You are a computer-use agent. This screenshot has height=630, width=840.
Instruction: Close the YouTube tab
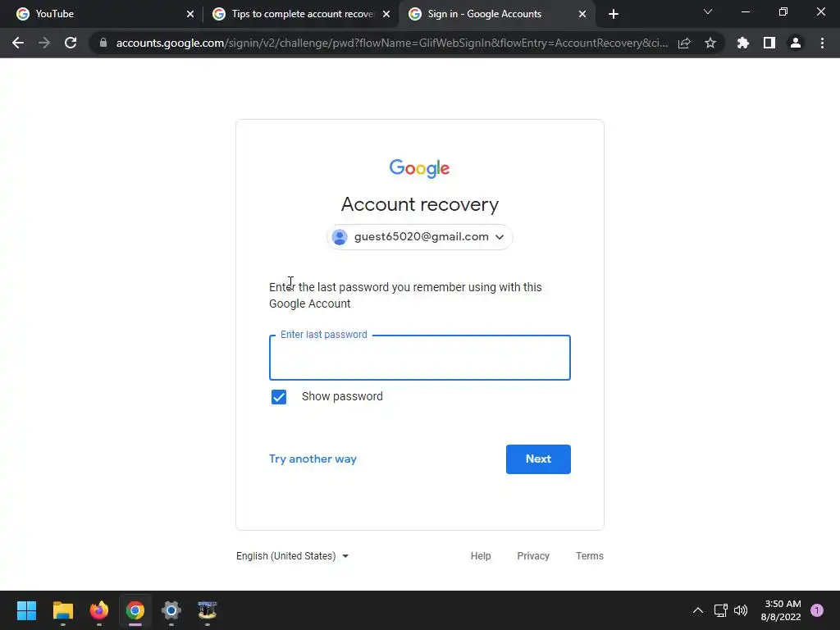pyautogui.click(x=190, y=14)
